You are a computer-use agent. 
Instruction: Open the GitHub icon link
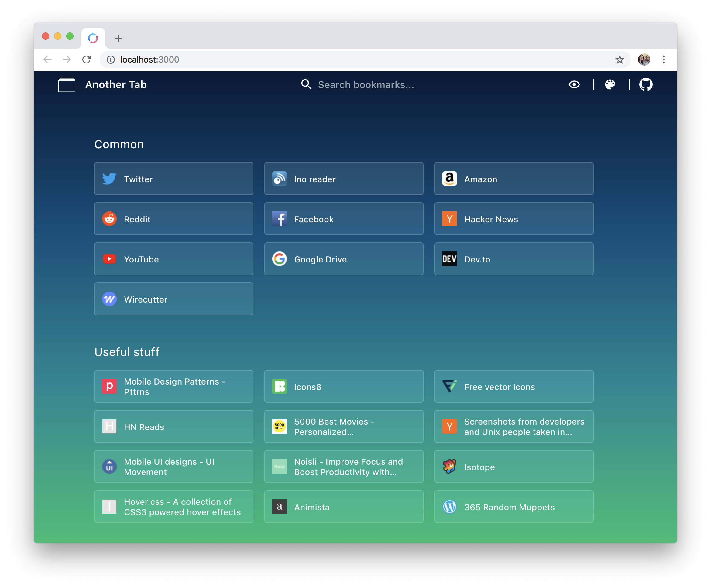pyautogui.click(x=646, y=84)
